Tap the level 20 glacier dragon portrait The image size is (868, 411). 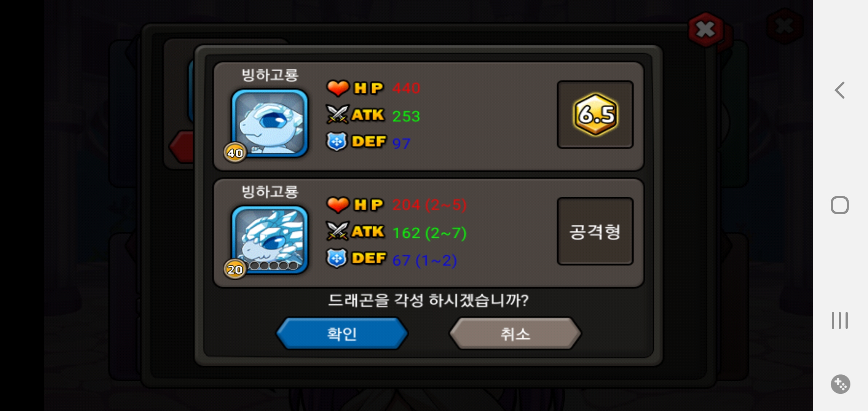pyautogui.click(x=270, y=239)
